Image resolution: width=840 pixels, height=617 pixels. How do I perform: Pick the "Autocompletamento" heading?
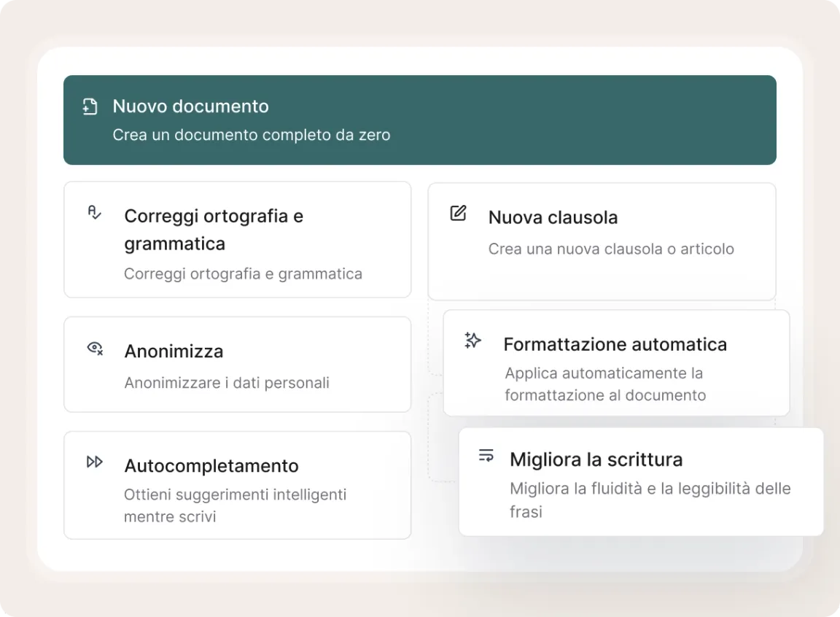211,466
